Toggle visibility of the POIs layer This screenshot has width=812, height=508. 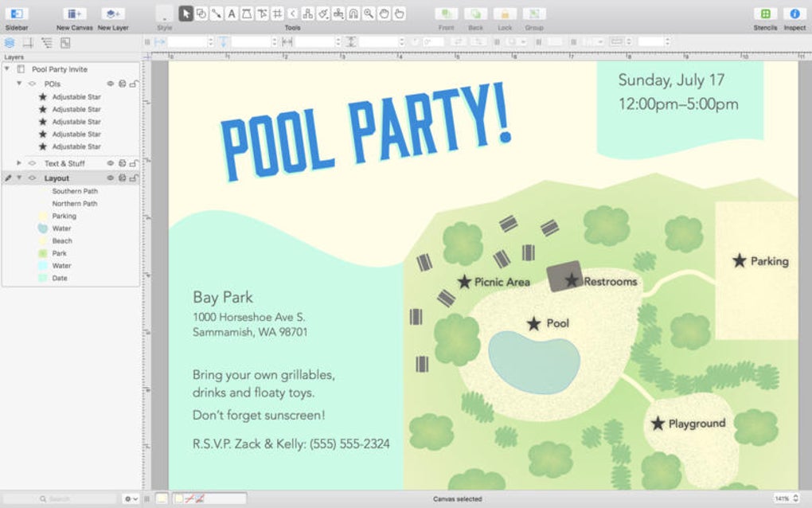click(111, 84)
